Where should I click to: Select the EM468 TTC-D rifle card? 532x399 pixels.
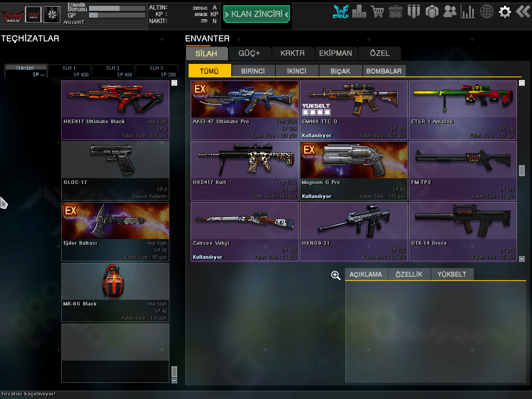pos(354,110)
